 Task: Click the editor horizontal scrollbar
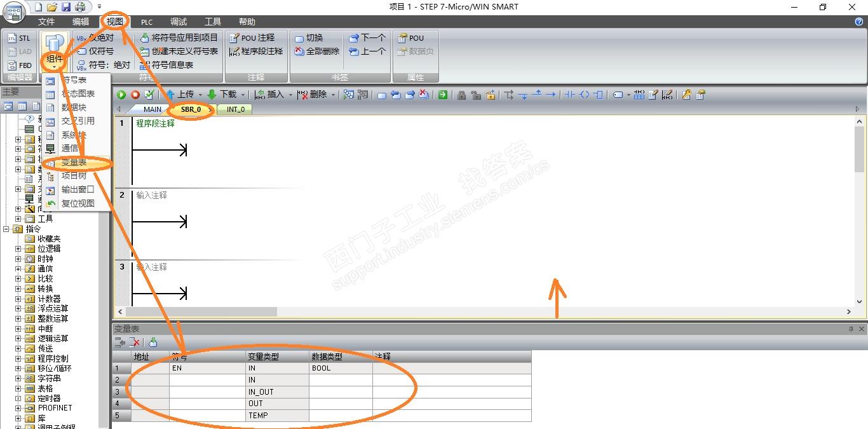201,312
